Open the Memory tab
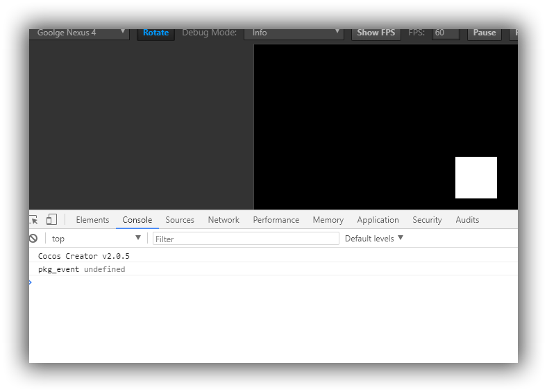This screenshot has height=392, width=547. pos(328,220)
